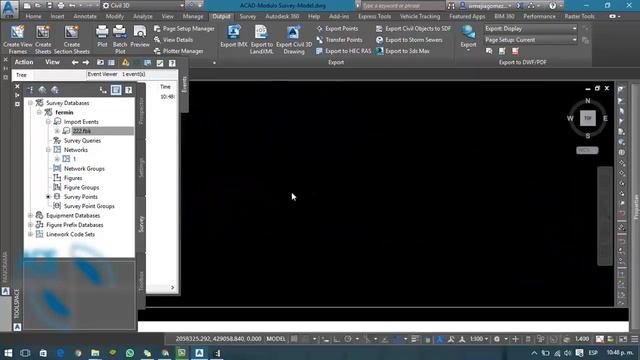Click the help icon in Event Viewer toolbar

pos(172,63)
